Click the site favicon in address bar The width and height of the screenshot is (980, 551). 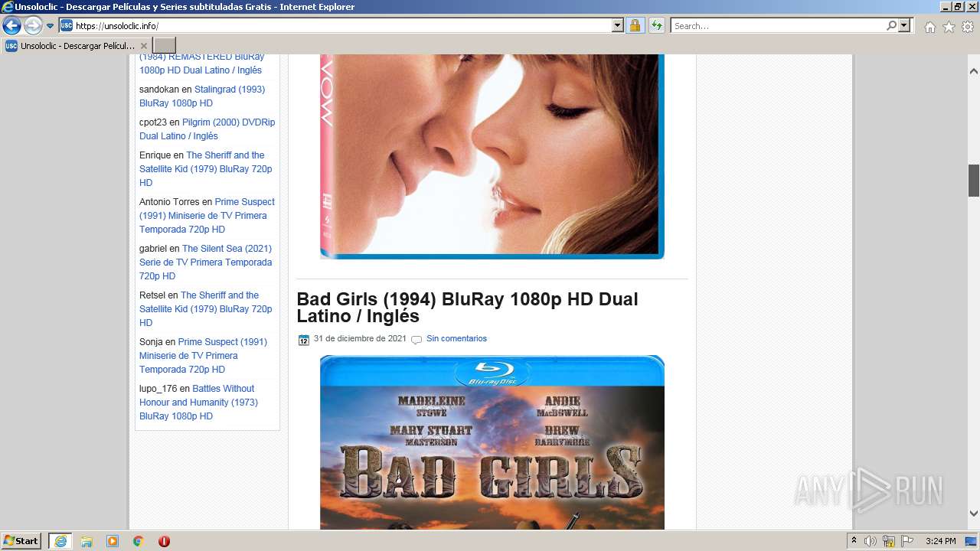point(67,26)
